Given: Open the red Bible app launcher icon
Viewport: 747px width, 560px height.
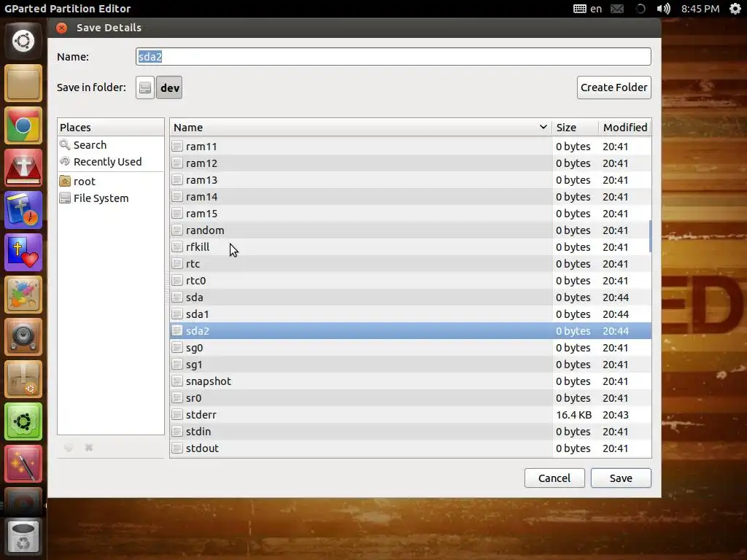Looking at the screenshot, I should (23, 168).
